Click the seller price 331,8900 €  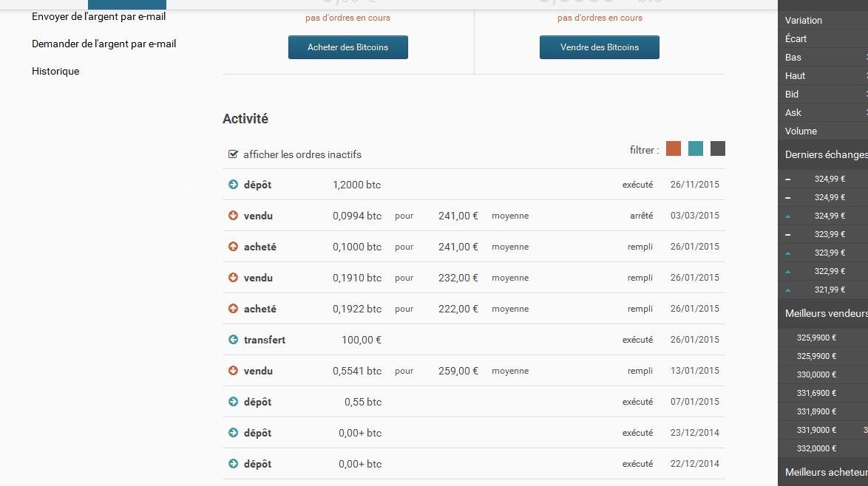click(x=816, y=411)
